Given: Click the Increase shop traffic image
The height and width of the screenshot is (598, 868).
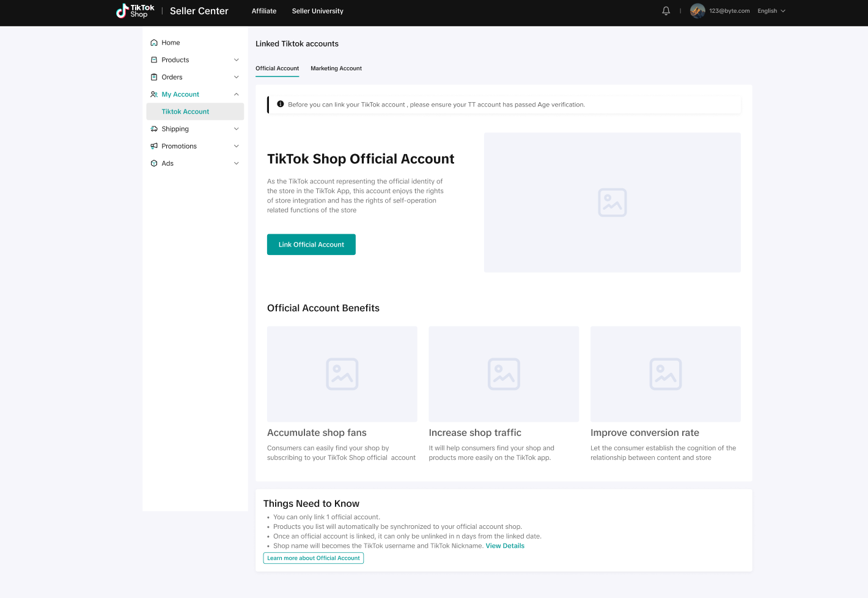Looking at the screenshot, I should coord(504,374).
